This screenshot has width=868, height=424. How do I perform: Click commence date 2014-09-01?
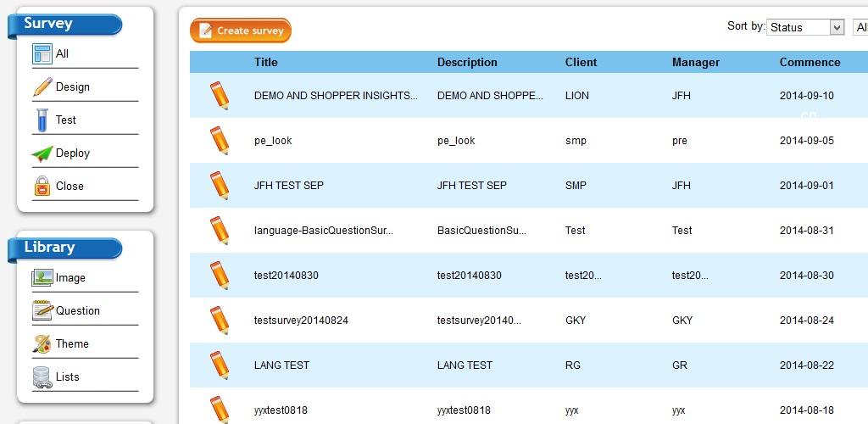pos(807,186)
